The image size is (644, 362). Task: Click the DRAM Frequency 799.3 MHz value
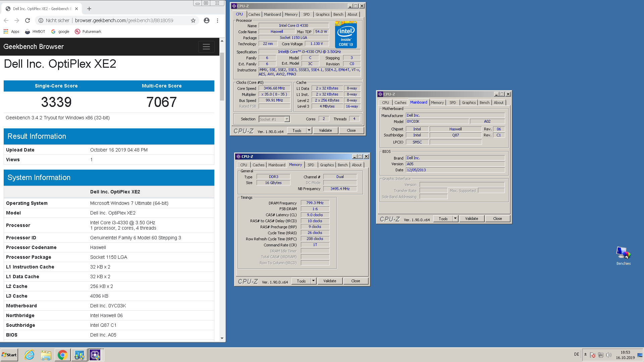tap(315, 203)
